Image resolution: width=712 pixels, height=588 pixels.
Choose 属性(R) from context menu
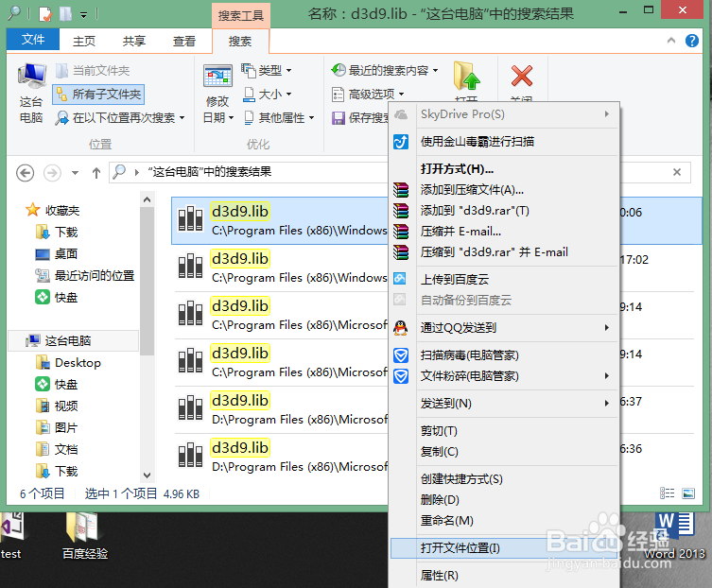pyautogui.click(x=504, y=576)
